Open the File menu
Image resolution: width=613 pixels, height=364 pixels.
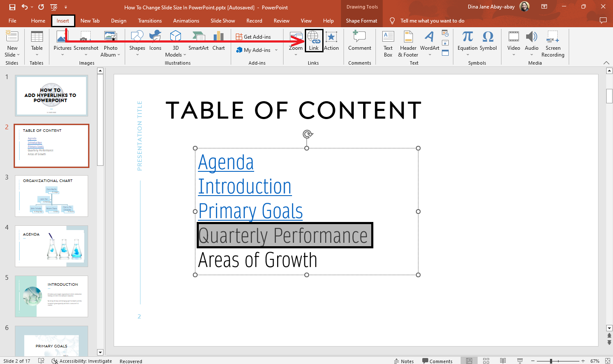[x=12, y=21]
